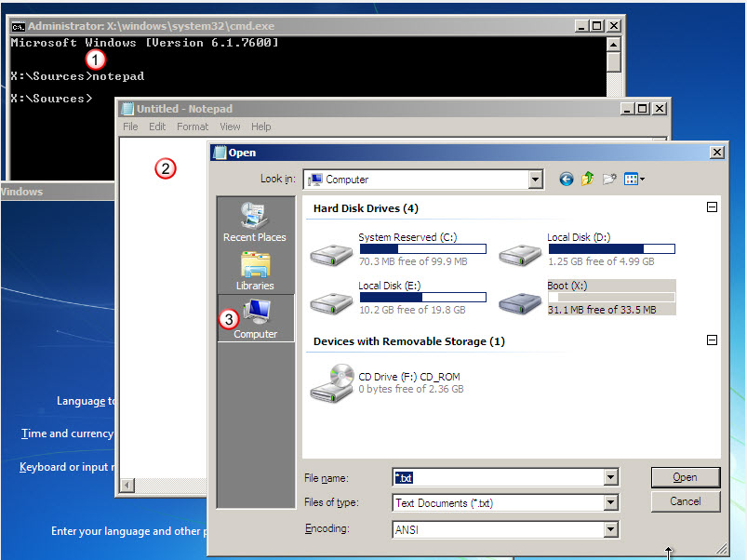
Task: Close the Notepad window
Action: tap(660, 109)
